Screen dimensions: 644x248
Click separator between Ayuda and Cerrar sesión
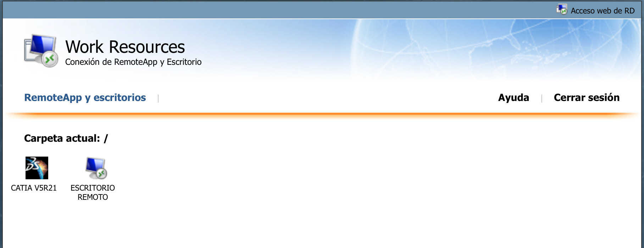coord(542,98)
